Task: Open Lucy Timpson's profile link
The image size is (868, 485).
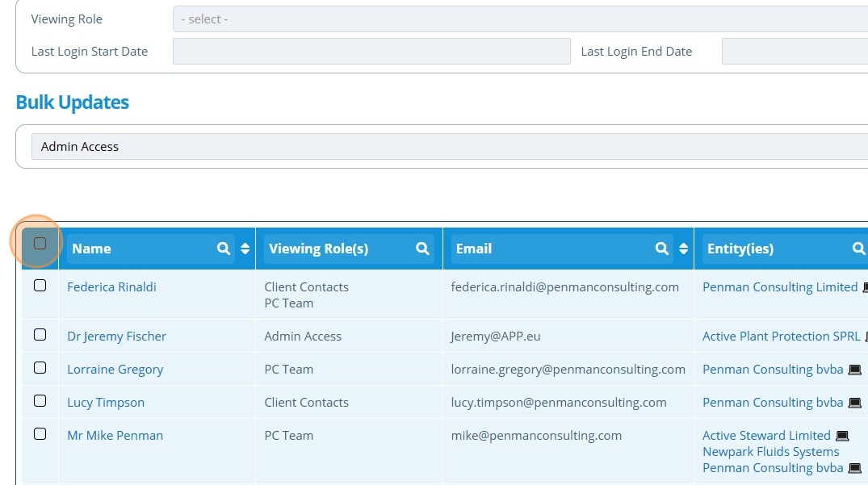Action: (x=106, y=403)
